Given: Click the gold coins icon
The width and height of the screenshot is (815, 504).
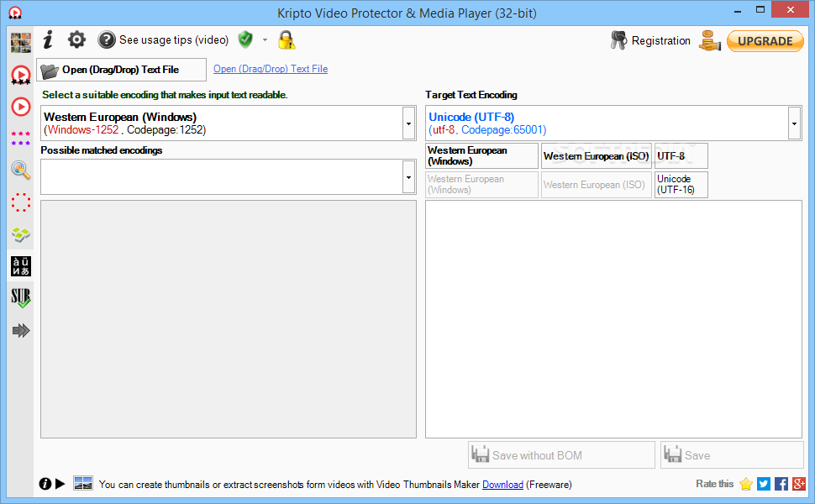Looking at the screenshot, I should (709, 40).
